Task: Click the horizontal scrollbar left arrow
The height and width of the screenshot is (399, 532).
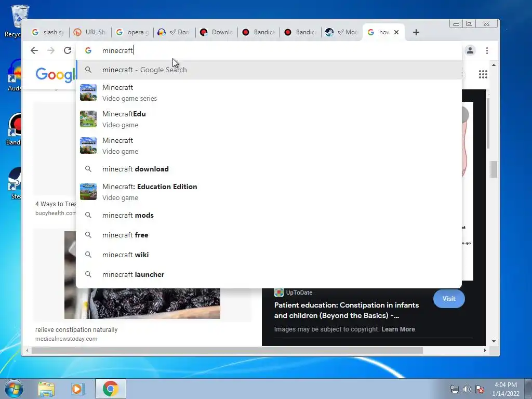Action: [27, 351]
